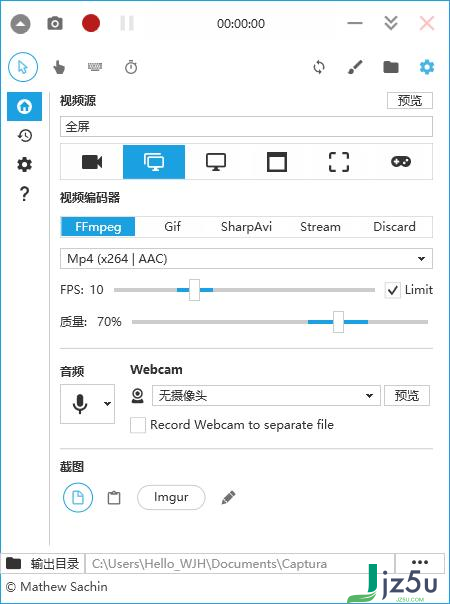Toggle include mouse cursor option
The height and width of the screenshot is (604, 450).
[23, 67]
